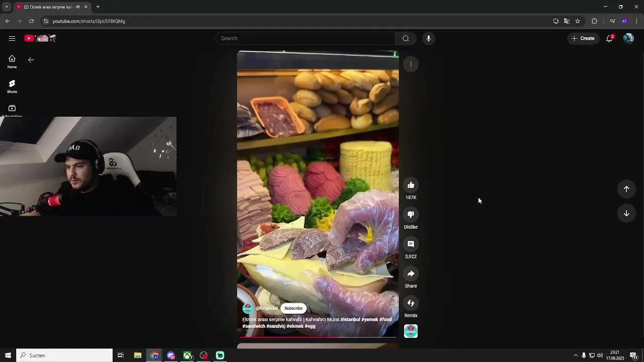644x362 pixels.
Task: Open the @bogazisi channel avatar
Action: click(x=248, y=308)
